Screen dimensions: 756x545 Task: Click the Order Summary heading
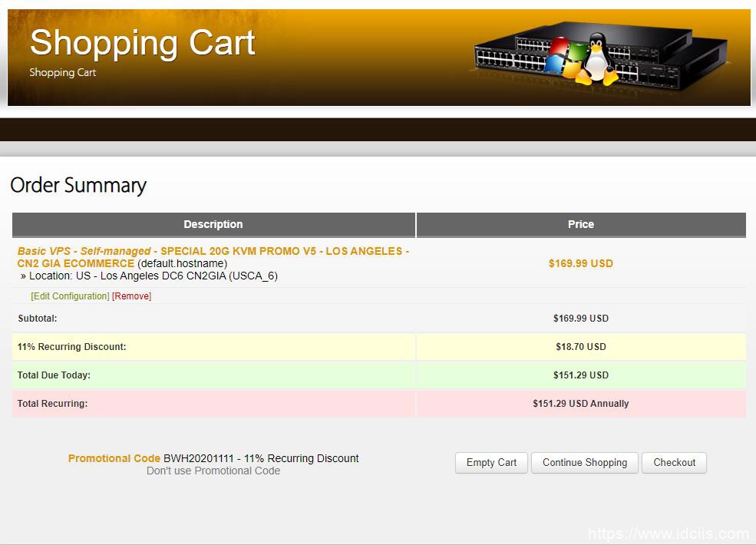78,185
